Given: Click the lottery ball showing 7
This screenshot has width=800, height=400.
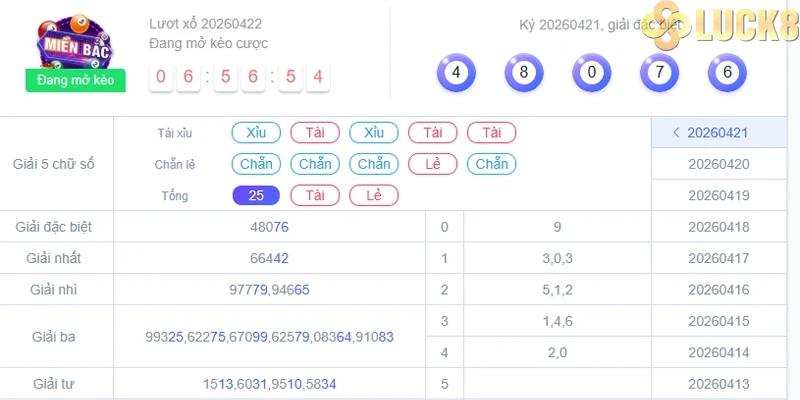Looking at the screenshot, I should pyautogui.click(x=660, y=72).
